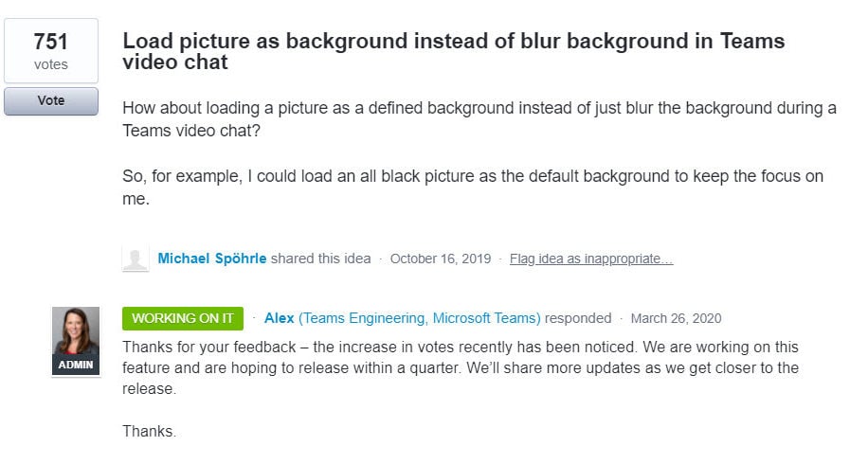Open Michael Spöhrle's profile name link
Viewport: 868px width, 464px height.
coord(212,259)
